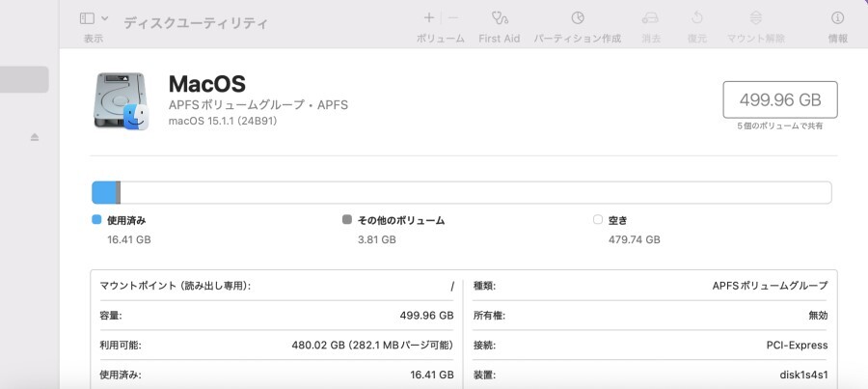Click the 装置 value disk1s4s1
The image size is (868, 389).
[803, 375]
